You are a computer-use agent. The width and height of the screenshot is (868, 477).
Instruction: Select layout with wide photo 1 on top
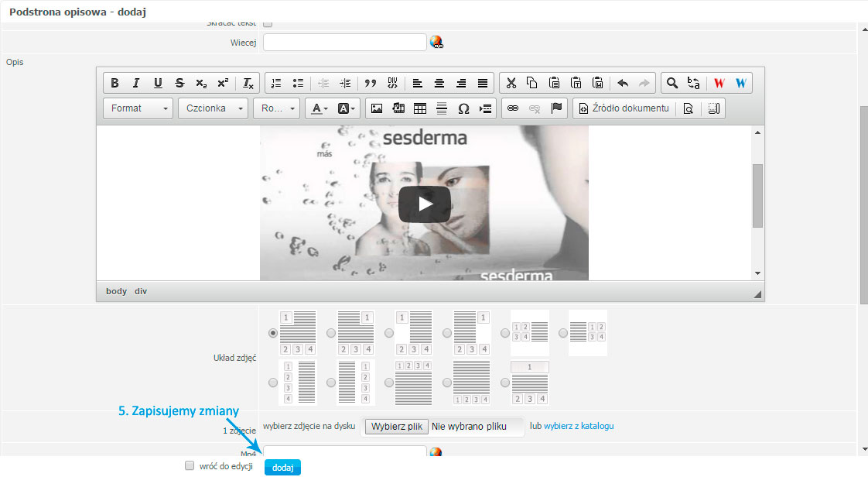coord(505,383)
